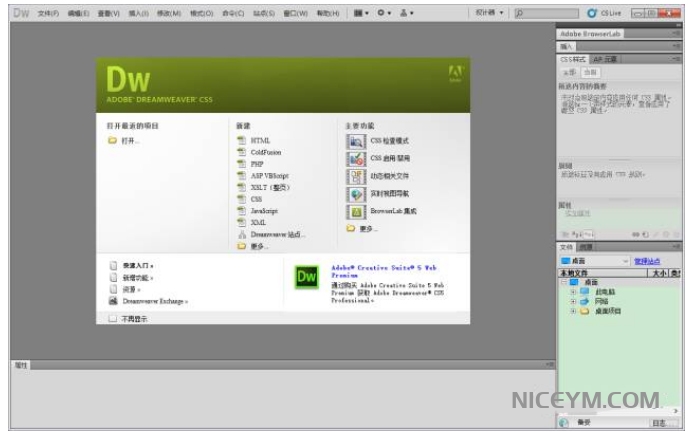Switch to the CSS Styles panel tab
The height and width of the screenshot is (438, 689).
click(573, 59)
